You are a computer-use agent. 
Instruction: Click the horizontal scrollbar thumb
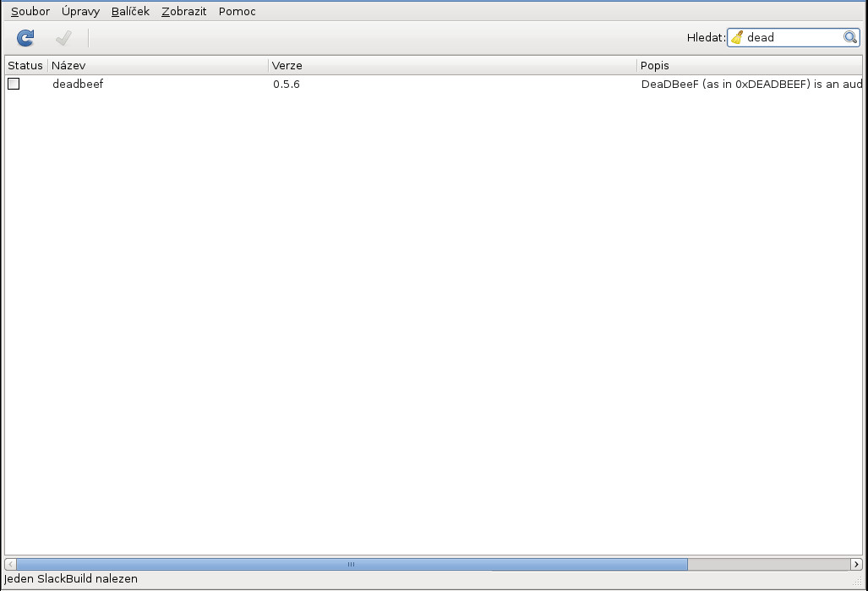coord(352,565)
